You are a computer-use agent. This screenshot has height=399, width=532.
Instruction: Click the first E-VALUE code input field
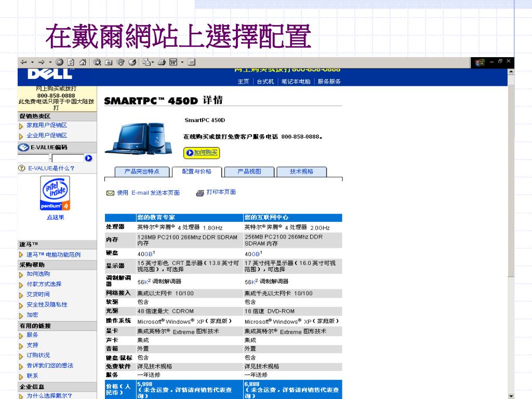[x=34, y=158]
